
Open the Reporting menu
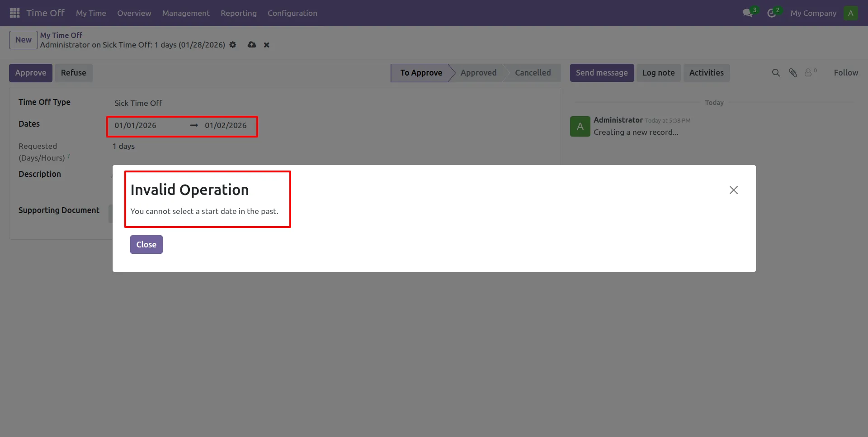(x=239, y=13)
